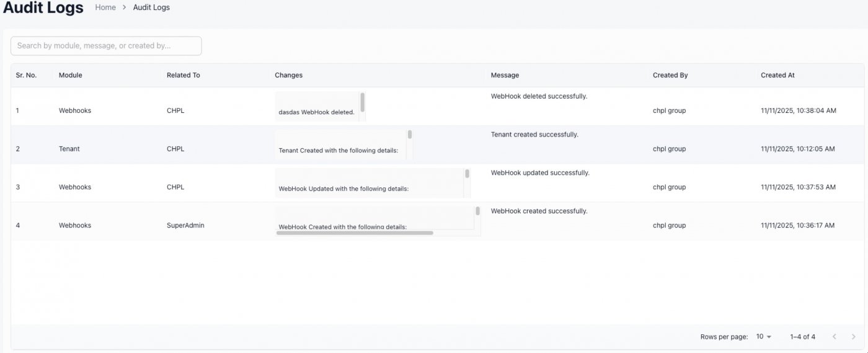The height and width of the screenshot is (353, 868).
Task: Click the SuperAdmin related-to cell
Action: pos(185,225)
